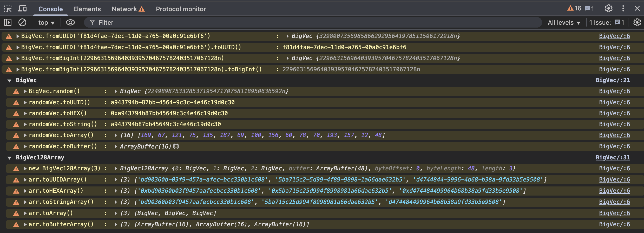Open the All levels dropdown
Viewport: 644px width, 233px height.
(564, 23)
